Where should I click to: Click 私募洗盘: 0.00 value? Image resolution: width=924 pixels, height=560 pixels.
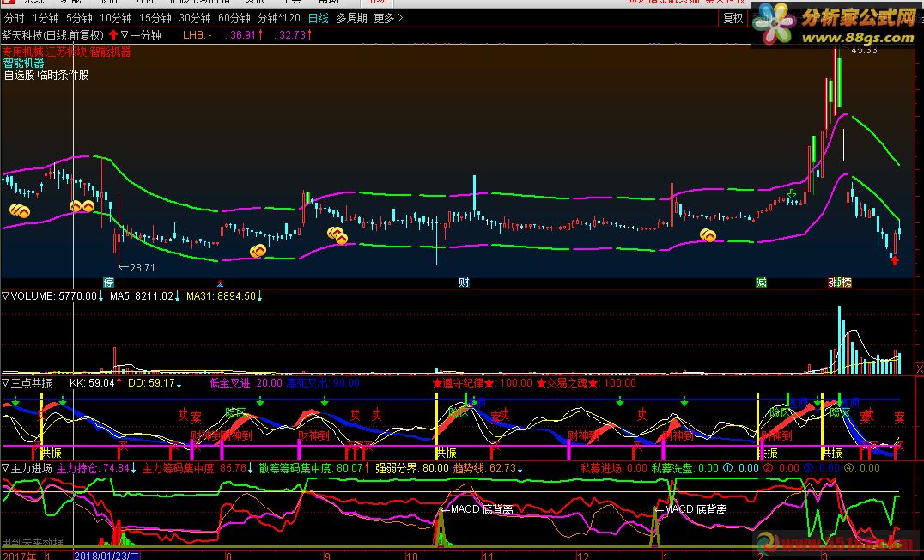(684, 468)
